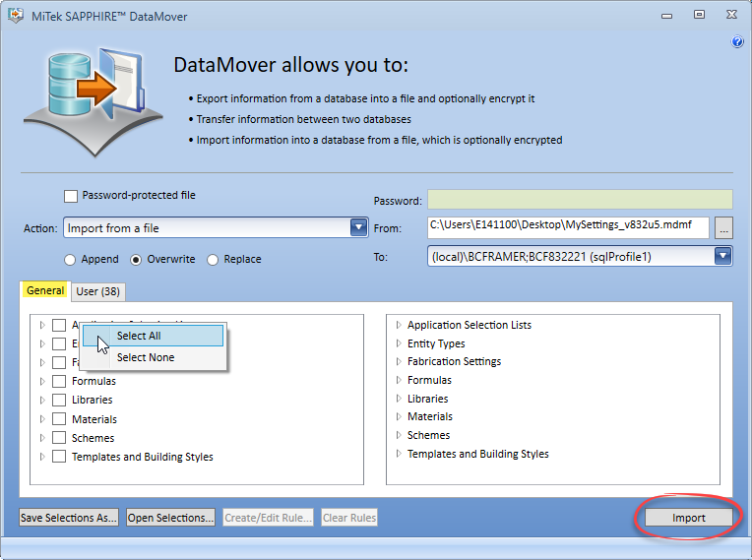Enable the Password-protected file checkbox
This screenshot has width=752, height=560.
click(x=71, y=196)
